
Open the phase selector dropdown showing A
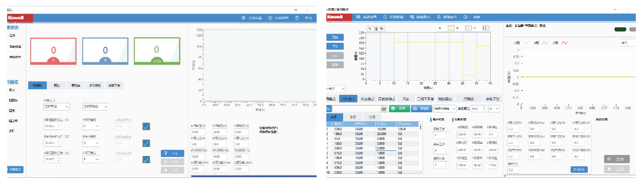494,109
